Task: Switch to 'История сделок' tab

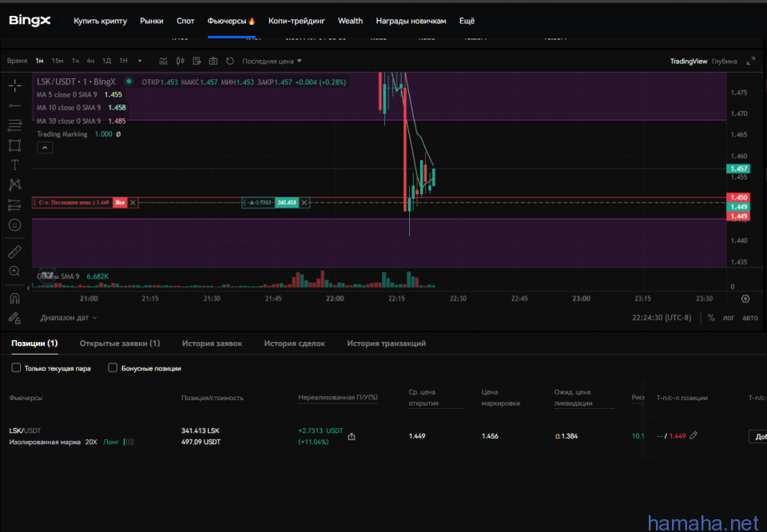Action: tap(295, 343)
